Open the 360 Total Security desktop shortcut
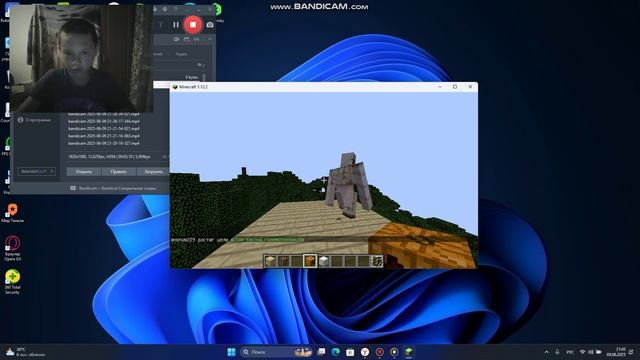640x360 pixels. coord(12,282)
